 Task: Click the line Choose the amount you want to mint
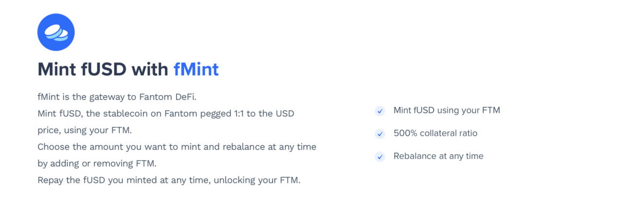coord(177,146)
